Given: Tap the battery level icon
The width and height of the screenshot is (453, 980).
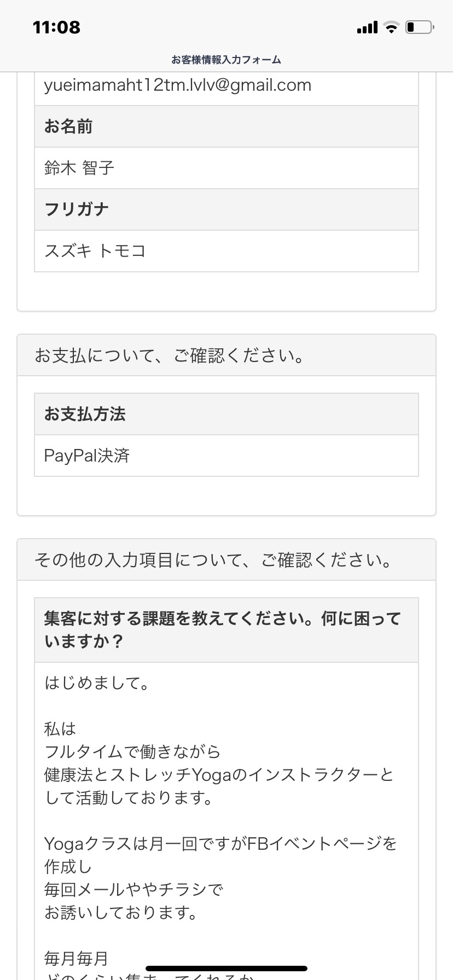Looking at the screenshot, I should click(420, 27).
